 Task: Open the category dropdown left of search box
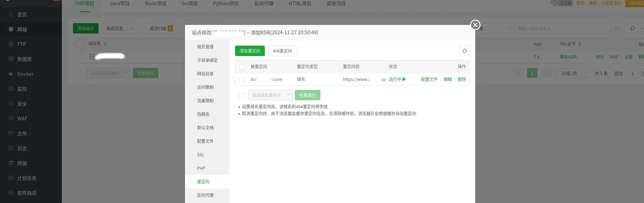coord(494,28)
